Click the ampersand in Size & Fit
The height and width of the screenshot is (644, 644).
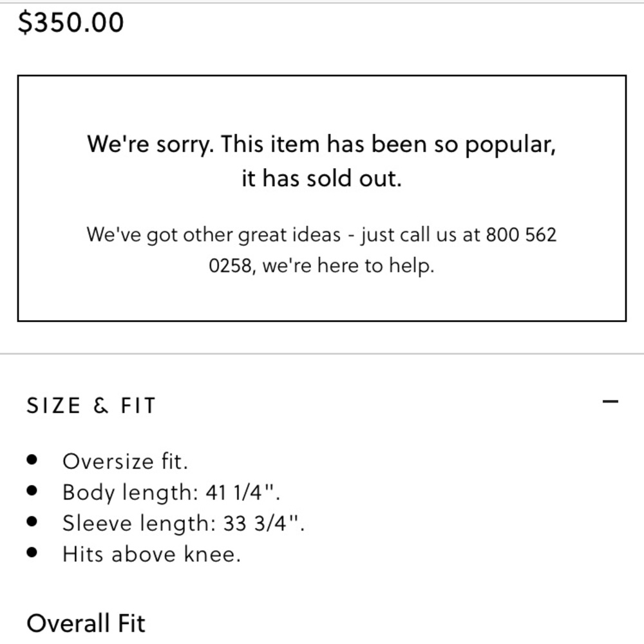pyautogui.click(x=101, y=406)
